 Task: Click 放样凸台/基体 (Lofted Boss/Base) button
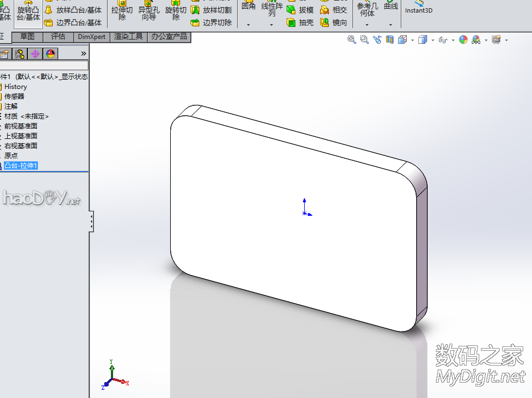(x=73, y=10)
